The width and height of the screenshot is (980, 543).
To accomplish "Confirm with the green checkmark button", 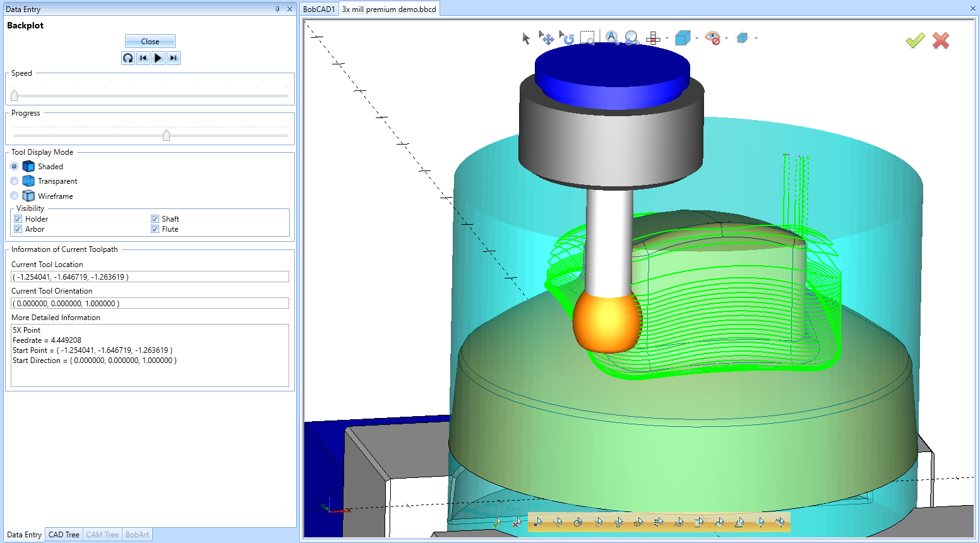I will tap(915, 40).
